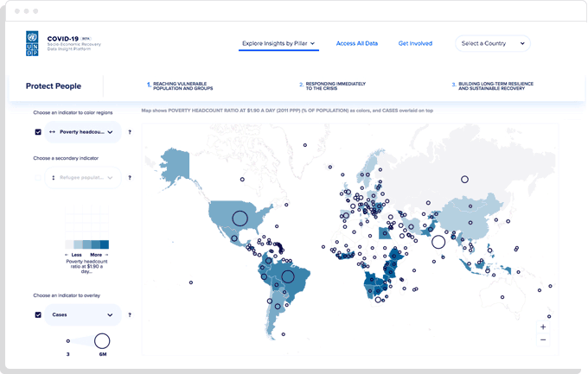Uncheck the Poverty headcount indicator checkbox
Screen dimensions: 588x374
tap(38, 132)
